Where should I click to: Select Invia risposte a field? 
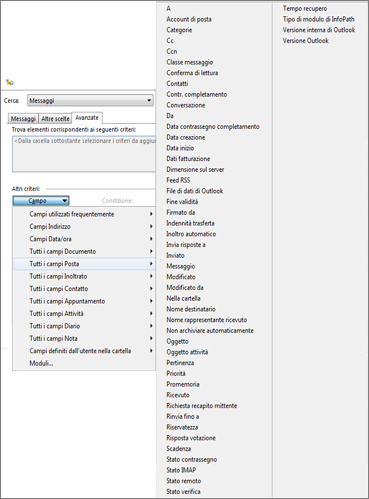pyautogui.click(x=186, y=245)
